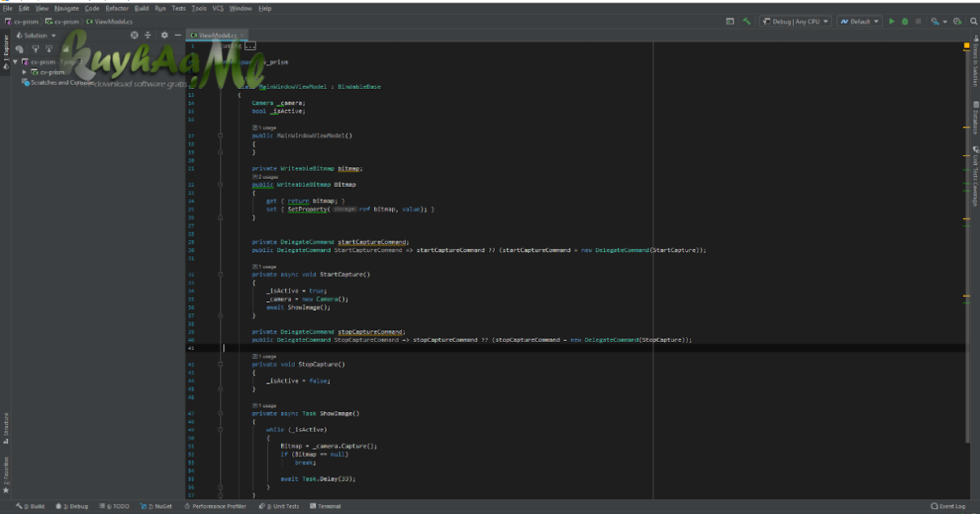Viewport: 980px width, 514px height.
Task: Open the Tools menu
Action: coord(199,8)
